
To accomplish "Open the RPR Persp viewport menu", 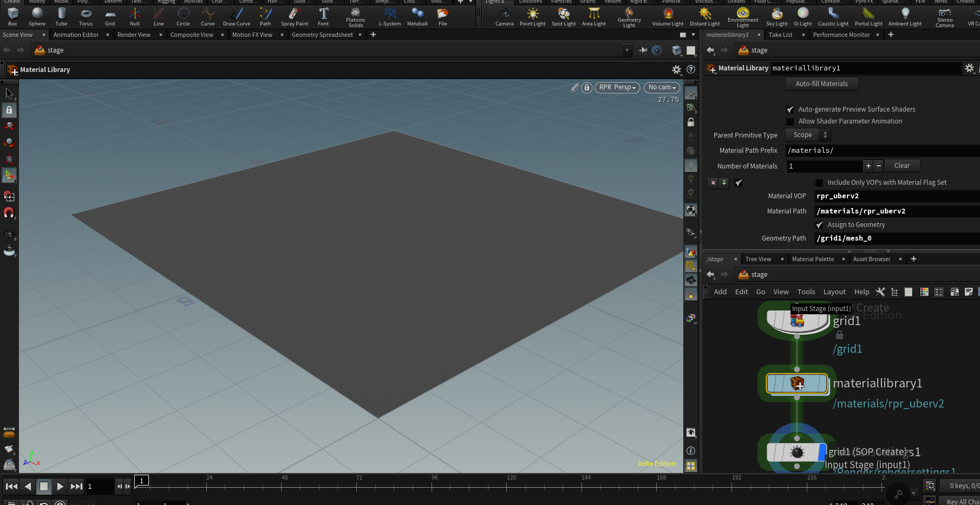I will (x=617, y=87).
